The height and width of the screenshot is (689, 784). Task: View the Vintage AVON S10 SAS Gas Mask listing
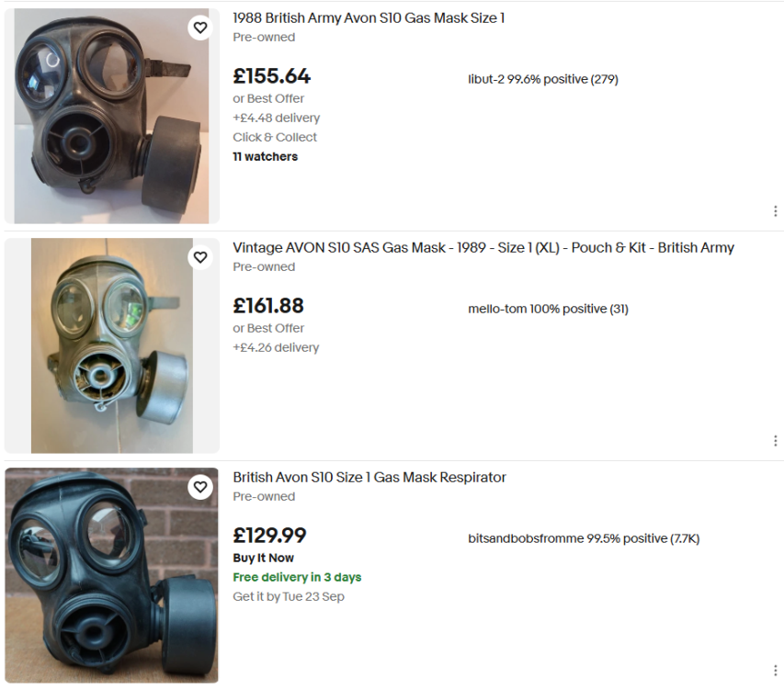tap(487, 247)
